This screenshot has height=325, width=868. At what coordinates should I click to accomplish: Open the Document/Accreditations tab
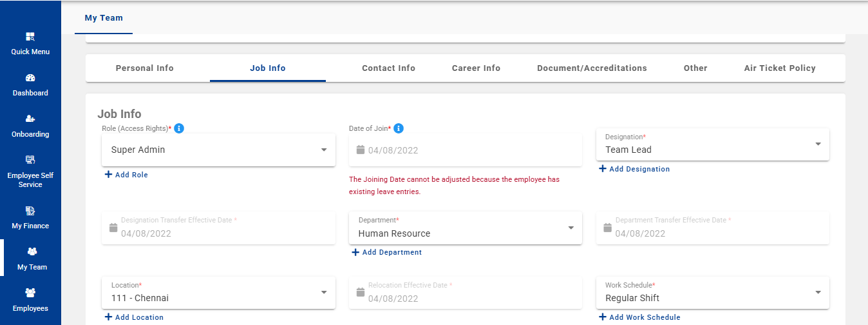click(x=592, y=68)
